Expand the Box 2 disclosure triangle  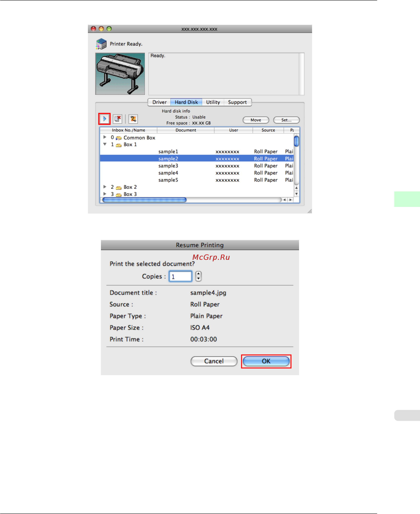tap(105, 187)
